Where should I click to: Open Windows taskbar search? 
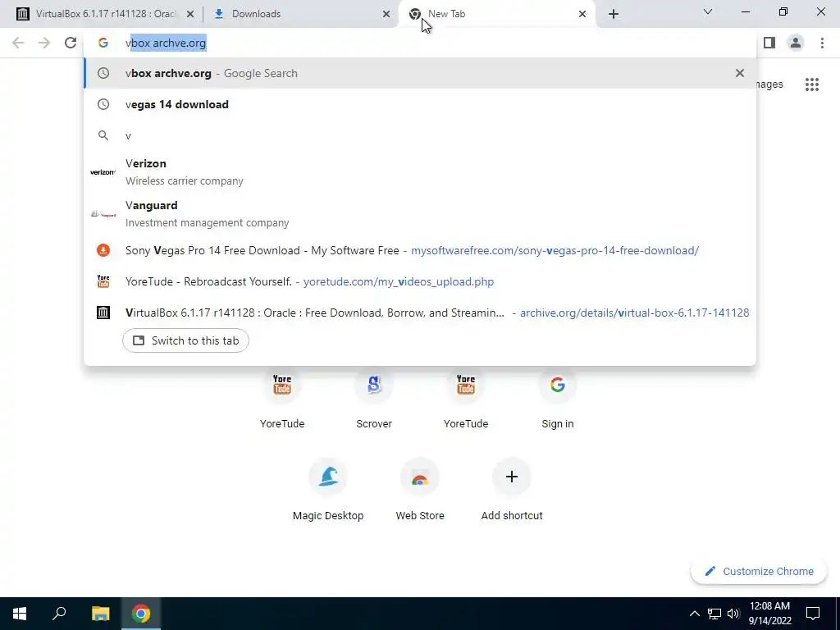tap(59, 614)
